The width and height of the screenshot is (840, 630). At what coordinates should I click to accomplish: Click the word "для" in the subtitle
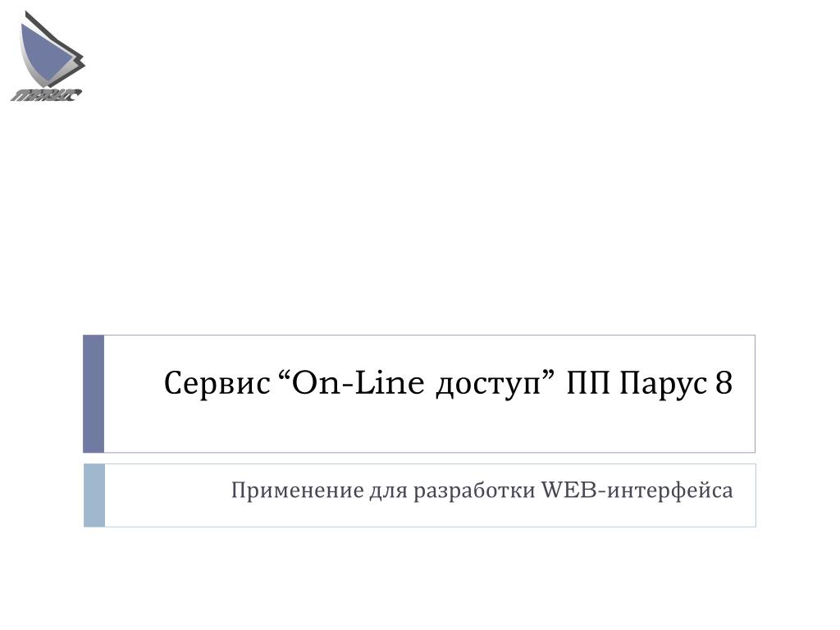pos(388,492)
